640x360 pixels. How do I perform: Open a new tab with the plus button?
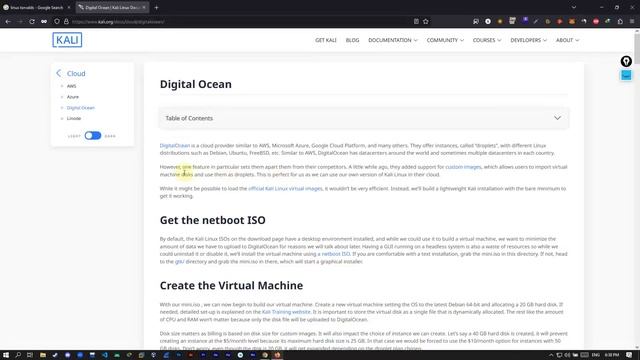(156, 7)
